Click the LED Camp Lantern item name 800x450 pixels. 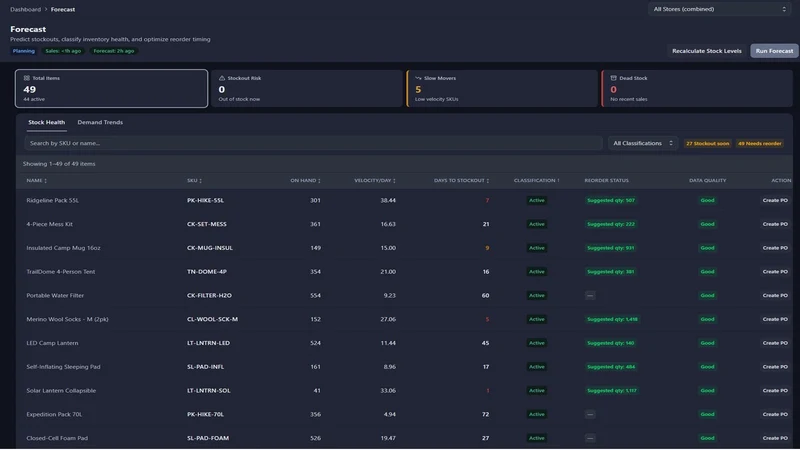tap(52, 343)
